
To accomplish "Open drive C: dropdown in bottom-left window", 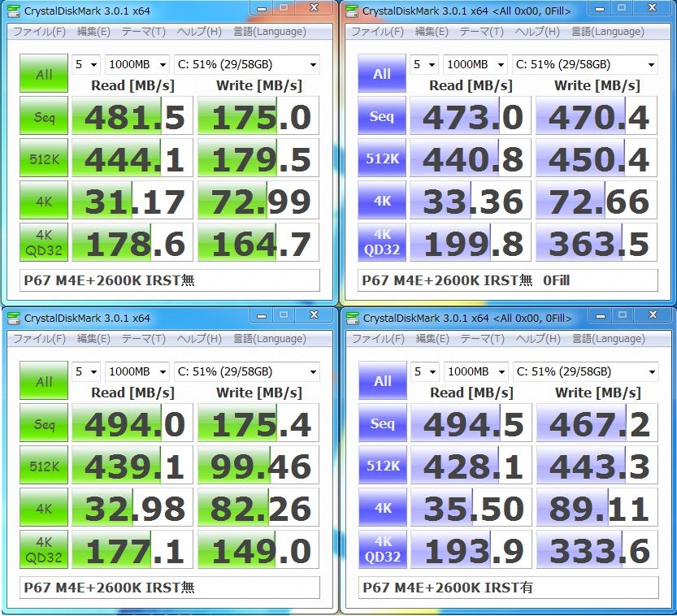I will pos(246,371).
